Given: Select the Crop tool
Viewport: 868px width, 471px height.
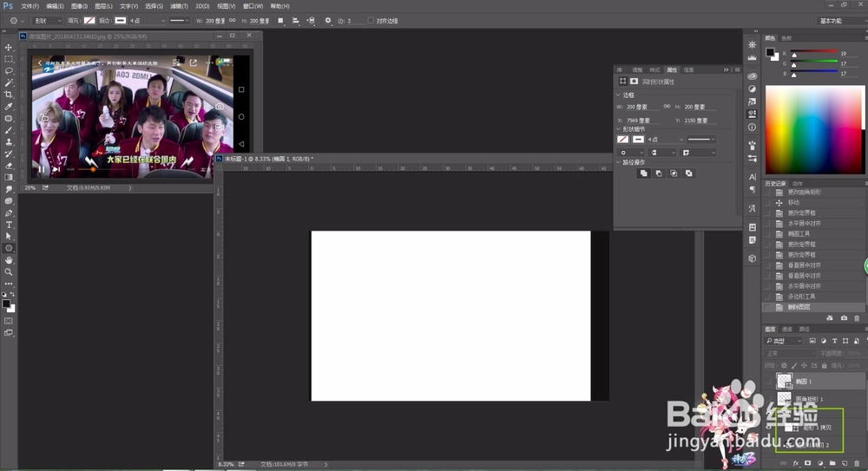Looking at the screenshot, I should [9, 95].
